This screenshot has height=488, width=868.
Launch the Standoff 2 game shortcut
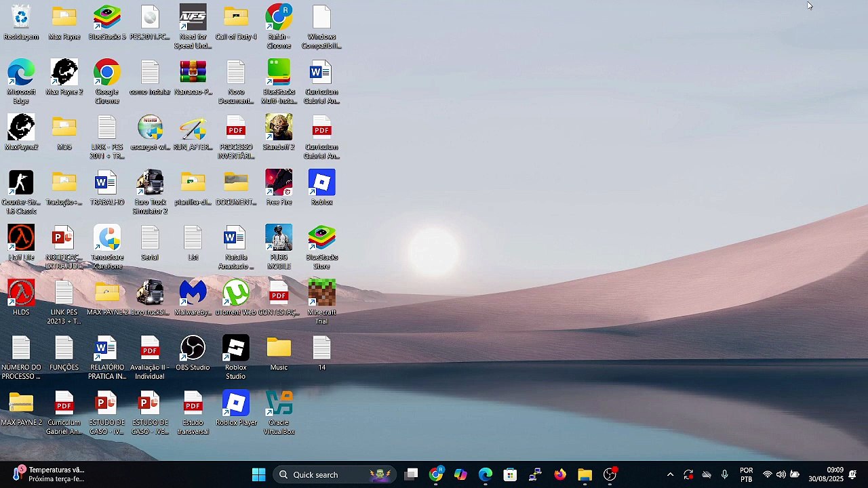point(279,133)
